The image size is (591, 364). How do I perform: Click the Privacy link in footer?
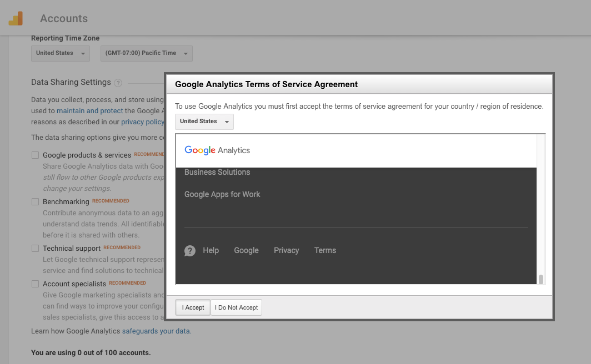[286, 250]
